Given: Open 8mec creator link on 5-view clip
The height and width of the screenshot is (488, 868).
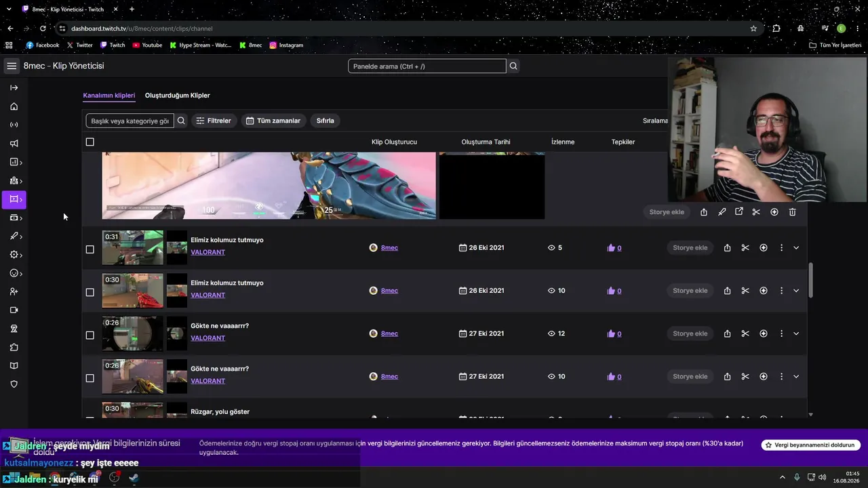Looking at the screenshot, I should pos(389,248).
